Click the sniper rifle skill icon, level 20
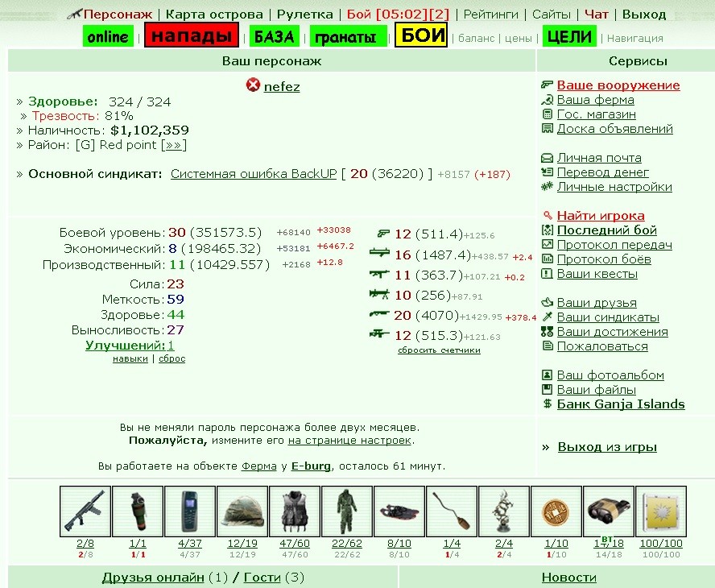715x588 pixels. click(x=379, y=314)
